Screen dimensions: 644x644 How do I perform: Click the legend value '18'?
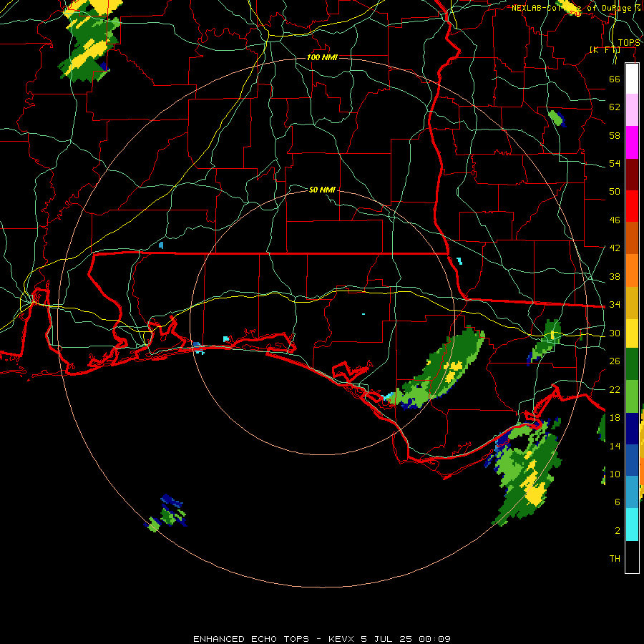point(615,418)
